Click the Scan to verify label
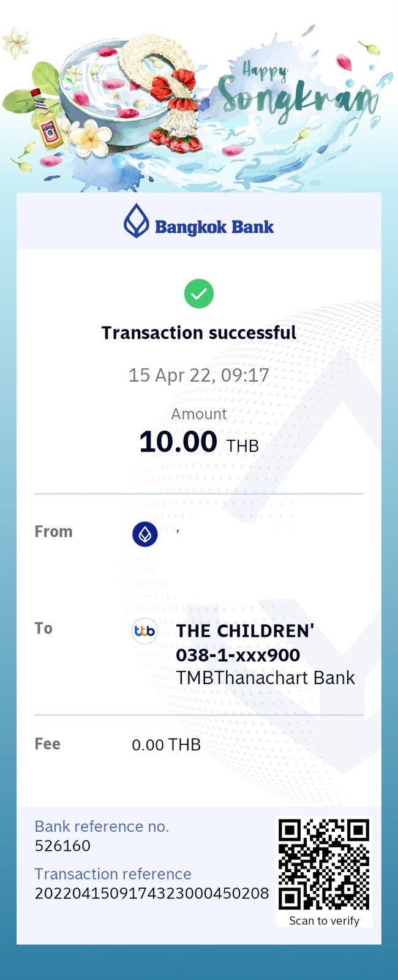The width and height of the screenshot is (398, 980). click(x=324, y=921)
